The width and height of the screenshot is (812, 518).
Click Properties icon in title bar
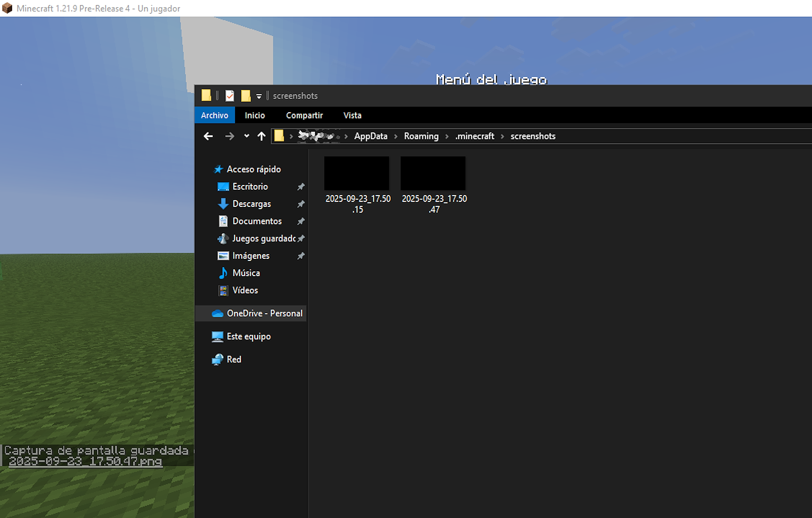[230, 96]
